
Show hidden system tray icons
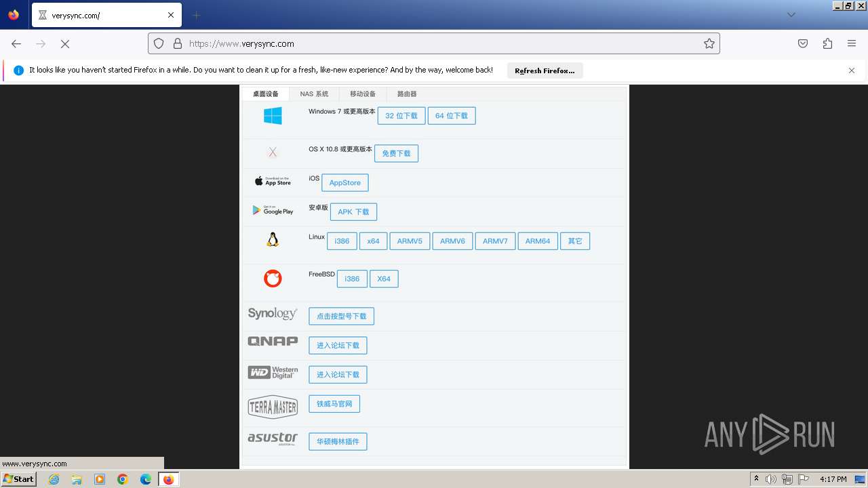point(756,479)
